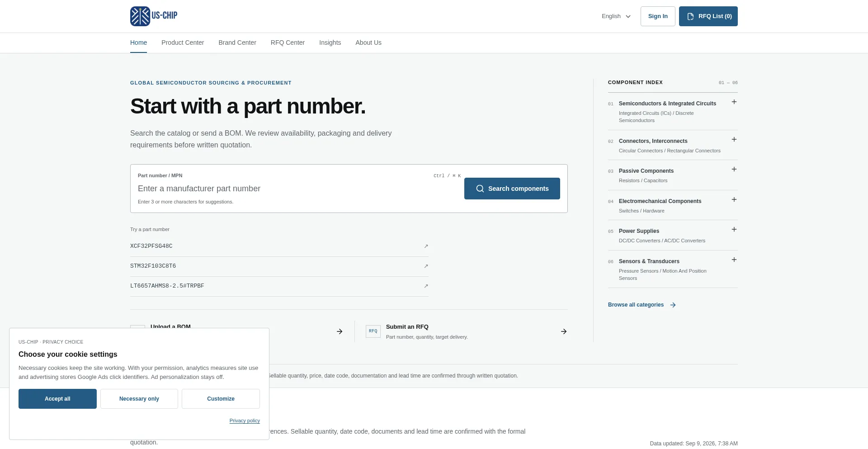Expand Connectors, Interconnects category
The width and height of the screenshot is (868, 449).
coord(734,140)
